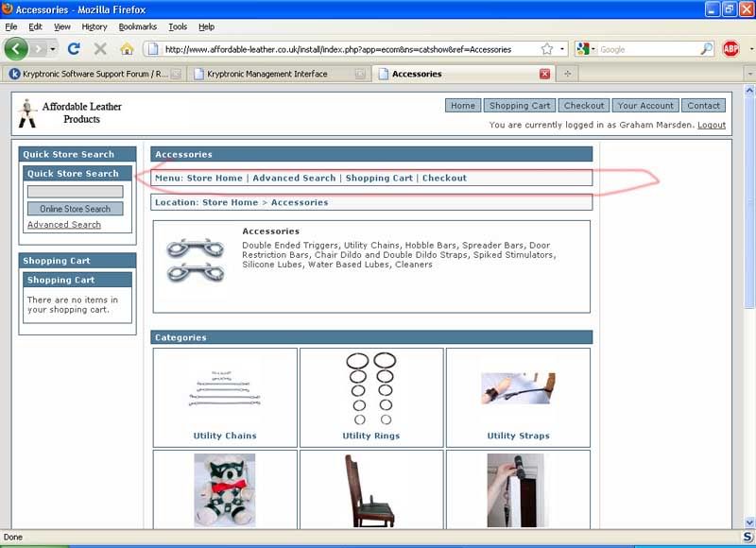Open the Edit menu

pyautogui.click(x=35, y=27)
